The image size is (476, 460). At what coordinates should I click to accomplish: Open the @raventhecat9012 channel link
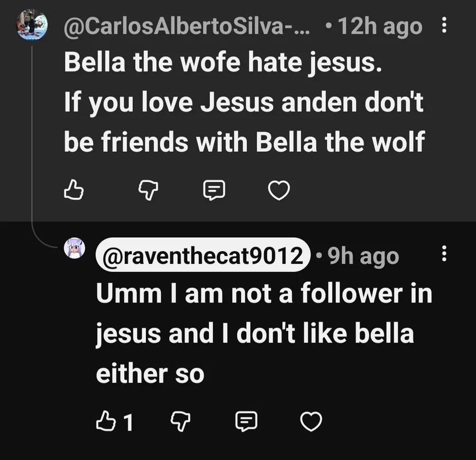pyautogui.click(x=202, y=256)
